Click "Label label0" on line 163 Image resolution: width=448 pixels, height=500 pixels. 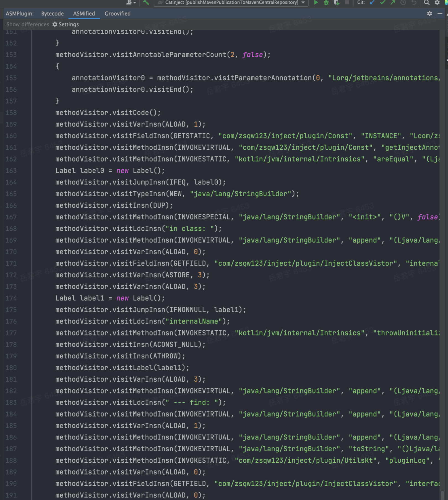(80, 171)
